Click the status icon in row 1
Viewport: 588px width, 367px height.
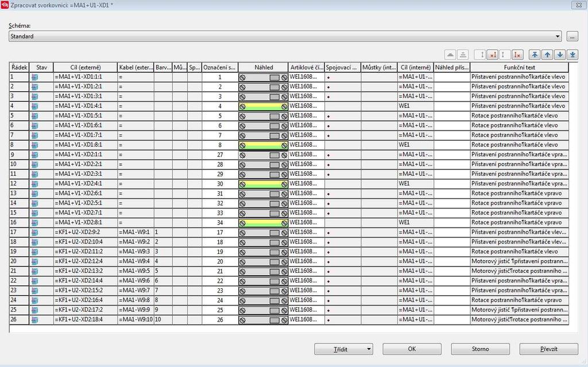point(34,77)
